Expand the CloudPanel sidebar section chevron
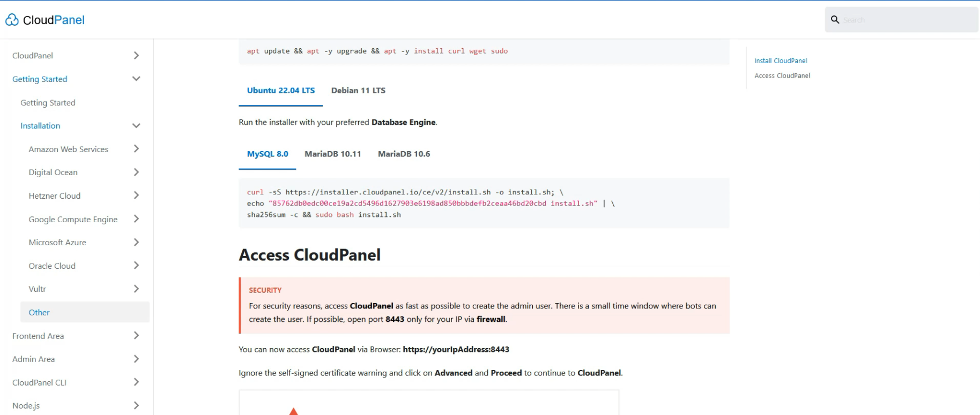This screenshot has height=415, width=980. coord(136,56)
